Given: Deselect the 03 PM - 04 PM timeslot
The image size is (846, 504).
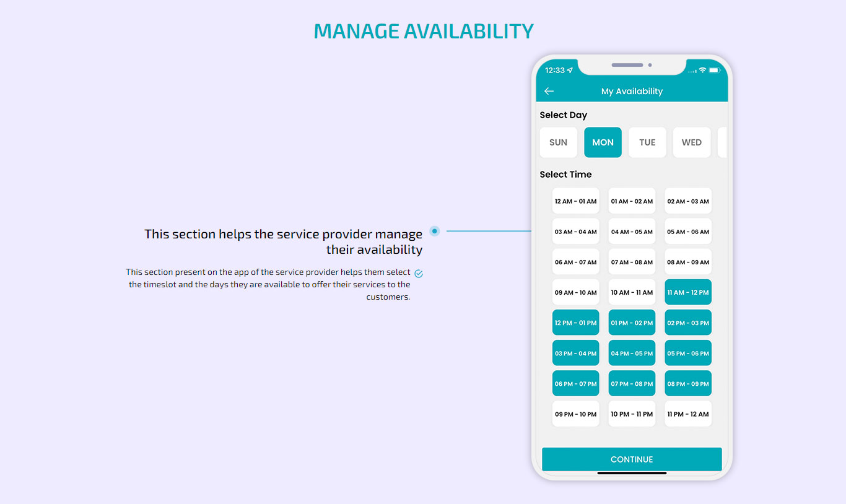Looking at the screenshot, I should coord(576,353).
